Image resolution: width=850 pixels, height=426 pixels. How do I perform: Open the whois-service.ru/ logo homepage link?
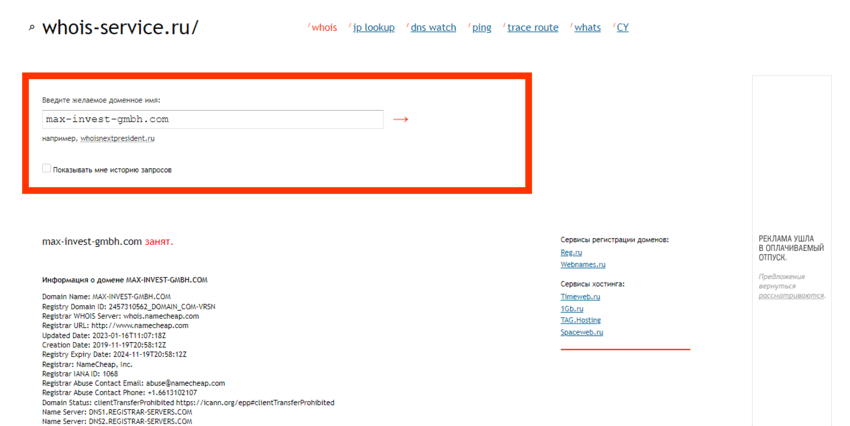[120, 27]
